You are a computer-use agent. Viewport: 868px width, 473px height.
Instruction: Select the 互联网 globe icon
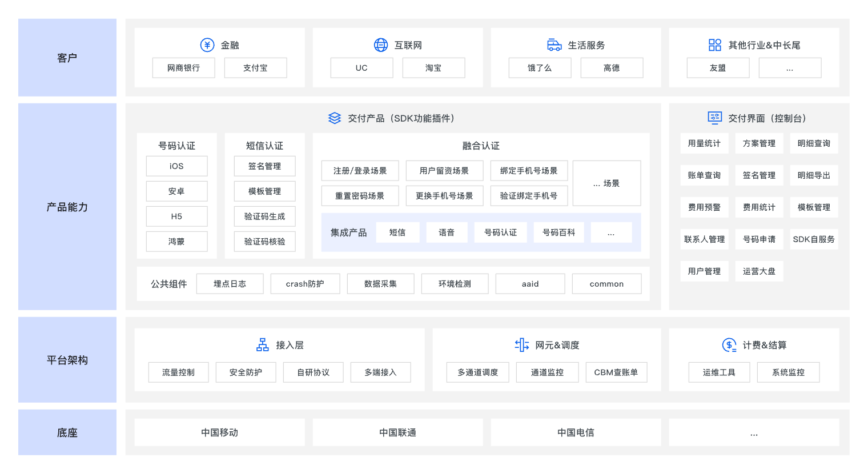tap(381, 45)
